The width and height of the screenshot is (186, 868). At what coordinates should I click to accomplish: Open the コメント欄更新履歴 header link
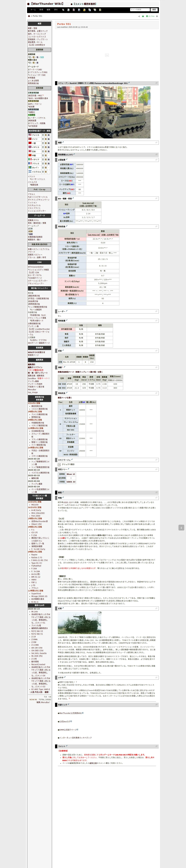click(x=85, y=4)
